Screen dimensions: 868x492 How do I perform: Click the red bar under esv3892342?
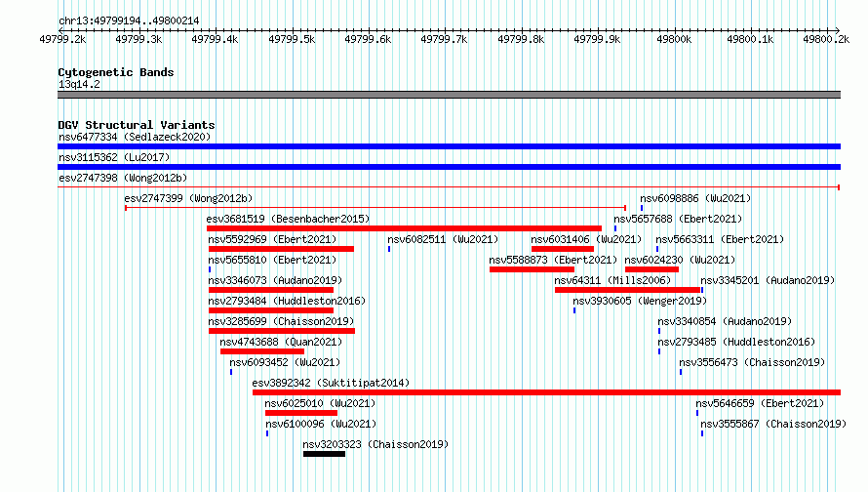(x=546, y=392)
